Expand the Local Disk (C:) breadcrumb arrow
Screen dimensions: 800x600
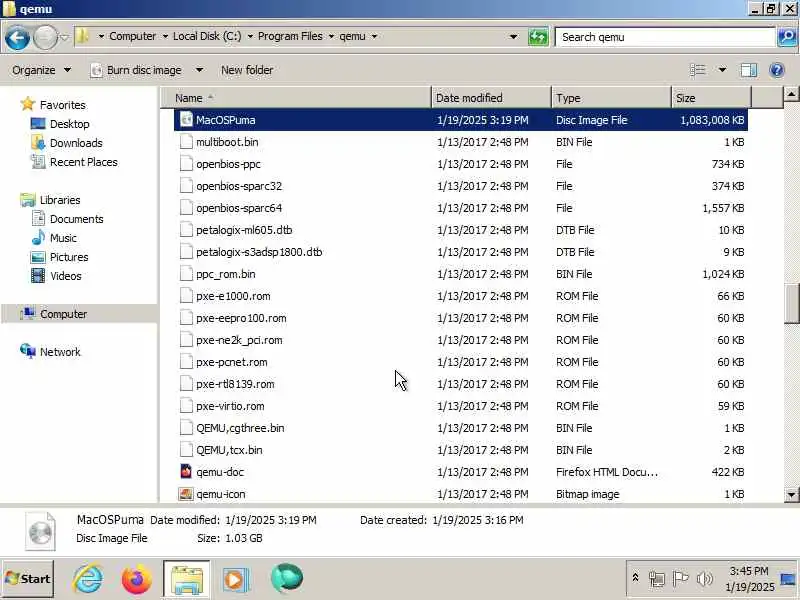click(x=250, y=36)
